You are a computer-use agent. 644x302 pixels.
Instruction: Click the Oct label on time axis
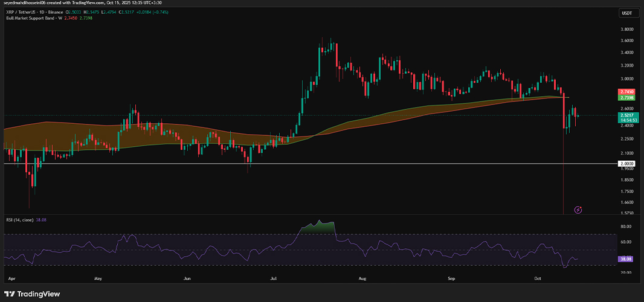pos(539,278)
